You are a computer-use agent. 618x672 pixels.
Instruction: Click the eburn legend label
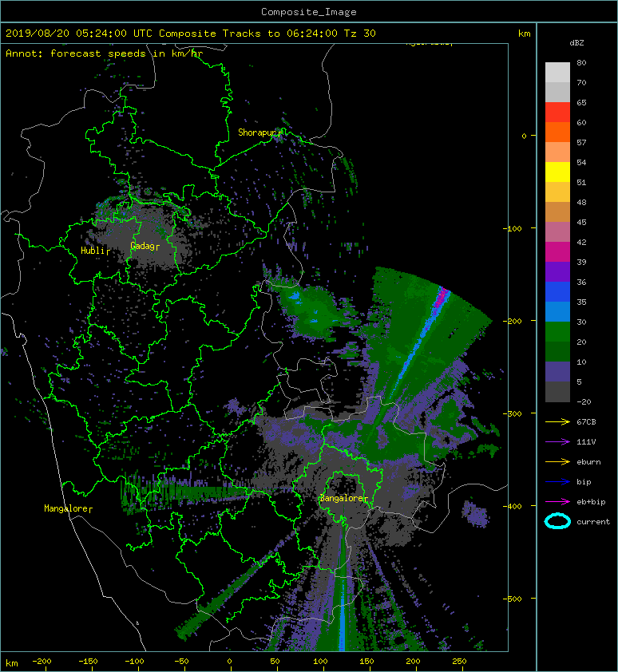click(x=588, y=462)
